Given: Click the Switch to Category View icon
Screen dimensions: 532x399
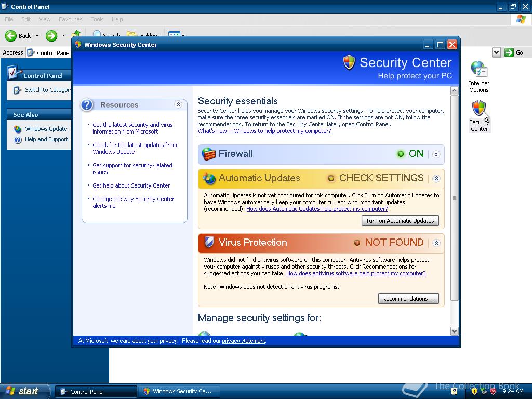Looking at the screenshot, I should click(17, 90).
